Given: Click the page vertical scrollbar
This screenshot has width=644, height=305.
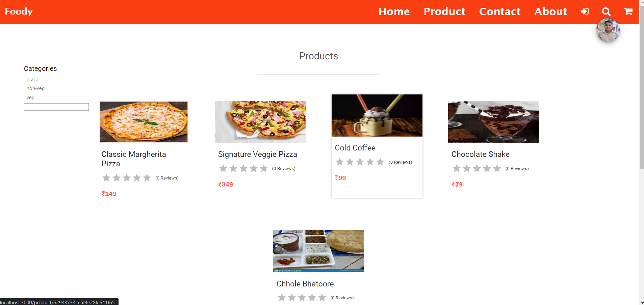Looking at the screenshot, I should (x=642, y=152).
